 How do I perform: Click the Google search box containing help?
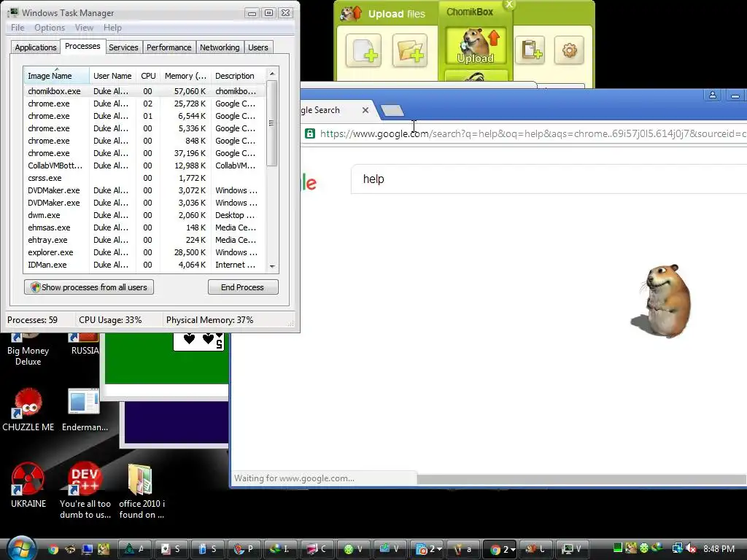(548, 179)
